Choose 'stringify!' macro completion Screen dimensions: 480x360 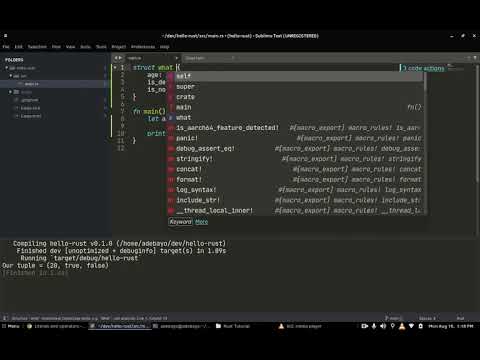click(x=296, y=159)
